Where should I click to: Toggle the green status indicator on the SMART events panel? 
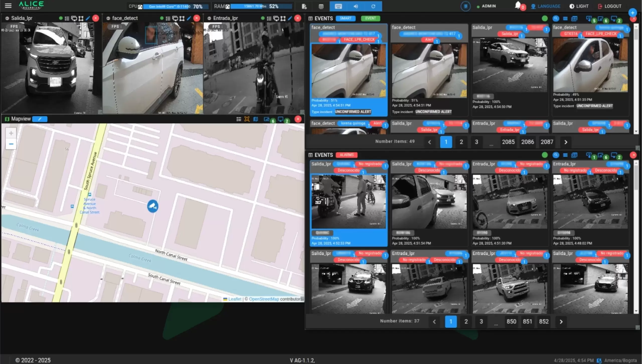click(544, 19)
